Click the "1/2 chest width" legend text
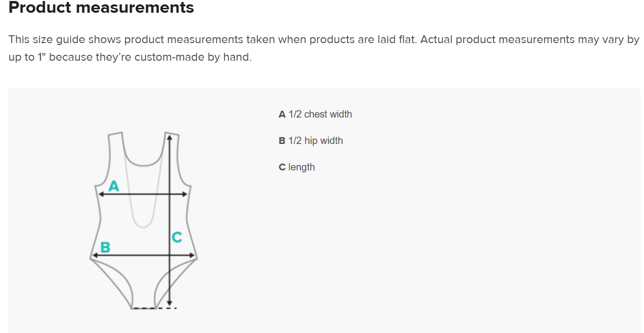644x333 pixels. [x=320, y=114]
